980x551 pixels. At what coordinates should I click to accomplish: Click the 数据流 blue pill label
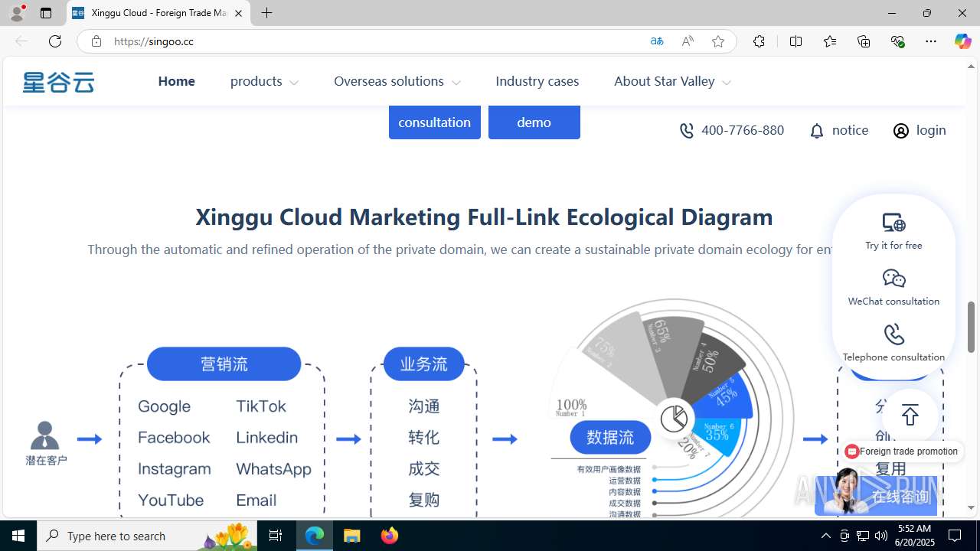point(610,438)
